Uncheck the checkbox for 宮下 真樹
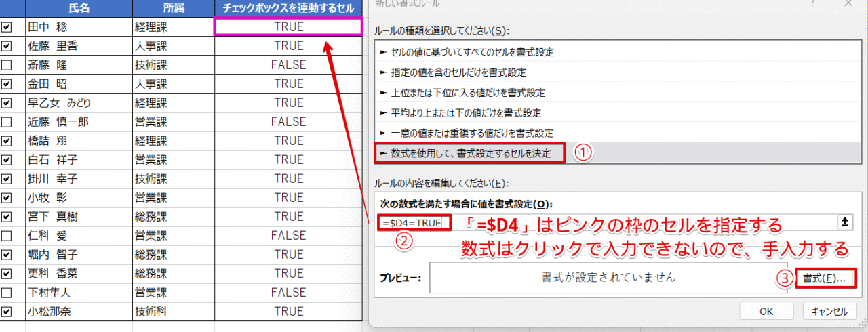 click(7, 217)
